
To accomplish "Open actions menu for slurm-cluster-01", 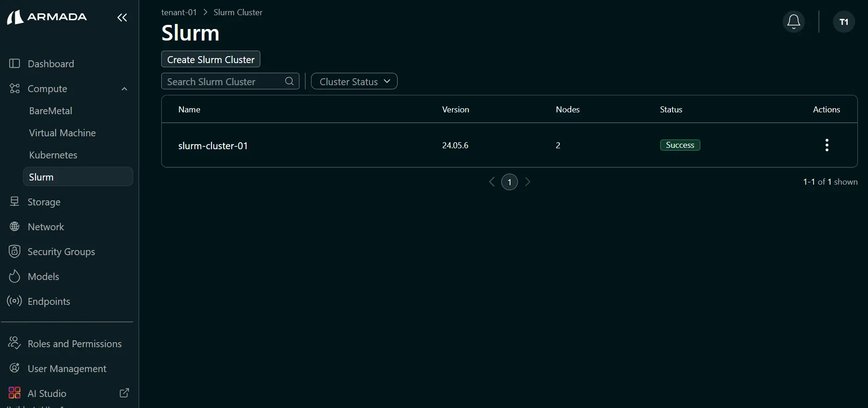I will (x=827, y=145).
